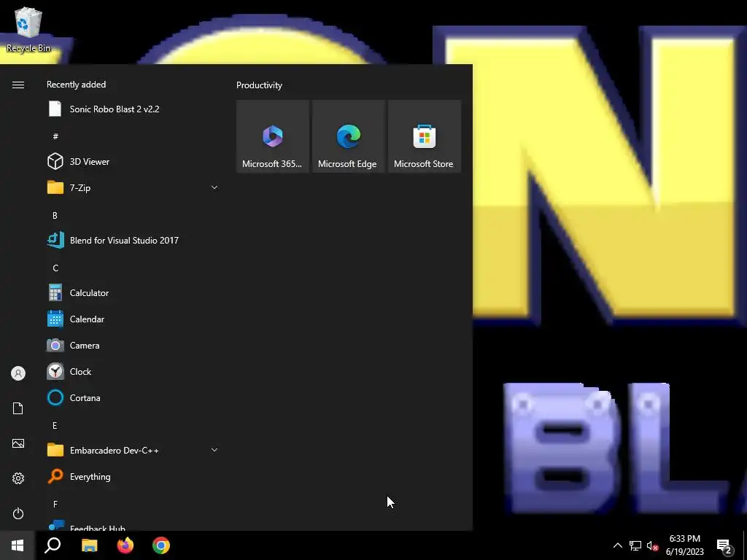Open Pictures from the Start sidebar
Screen dimensions: 747x560
click(18, 443)
